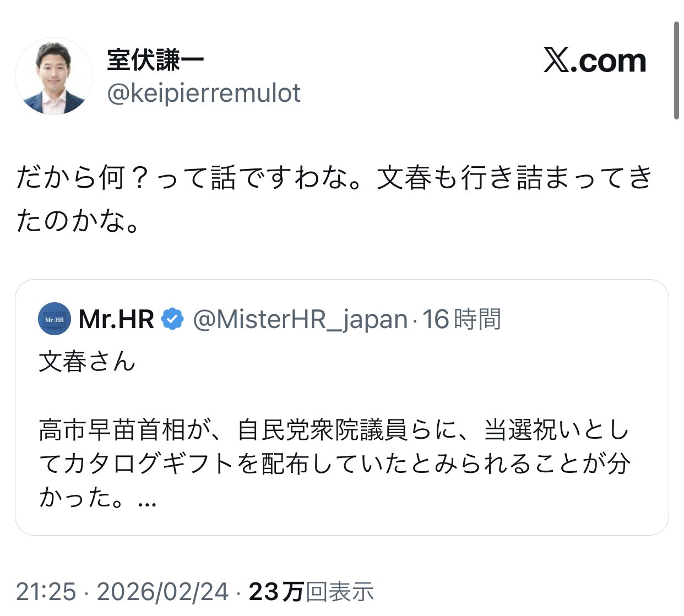The image size is (684, 616).
Task: Click the たのかな。 line of the tweet
Action: tap(78, 221)
